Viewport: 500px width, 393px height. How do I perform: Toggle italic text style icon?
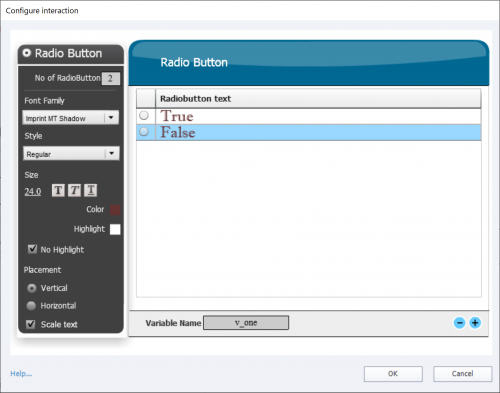74,190
